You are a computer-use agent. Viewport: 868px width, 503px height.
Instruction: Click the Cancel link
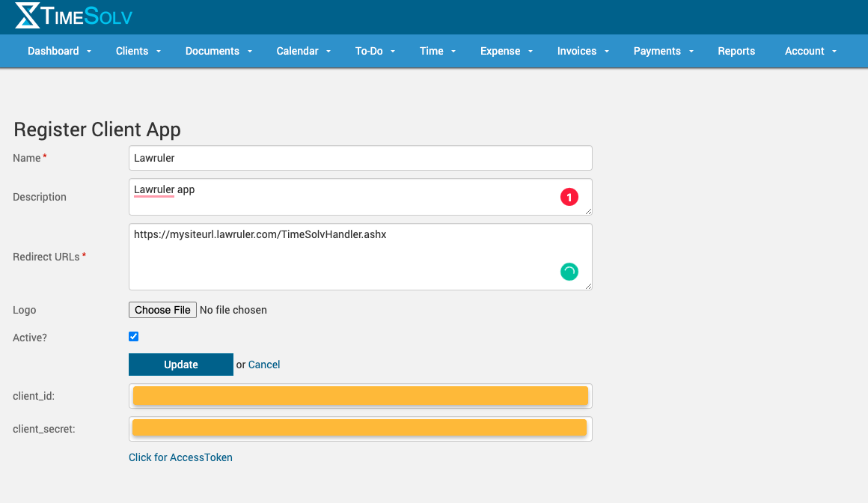click(x=264, y=365)
